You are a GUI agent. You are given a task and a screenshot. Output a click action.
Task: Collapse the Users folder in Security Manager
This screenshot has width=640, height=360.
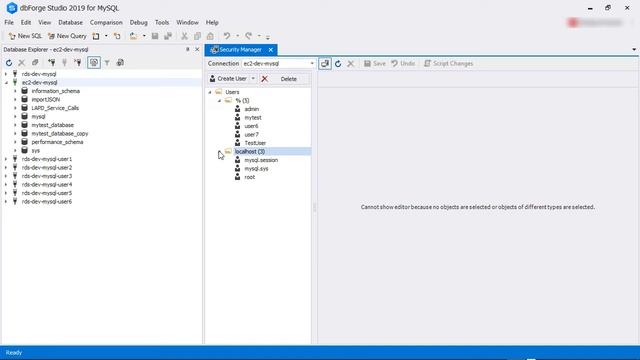coord(210,92)
